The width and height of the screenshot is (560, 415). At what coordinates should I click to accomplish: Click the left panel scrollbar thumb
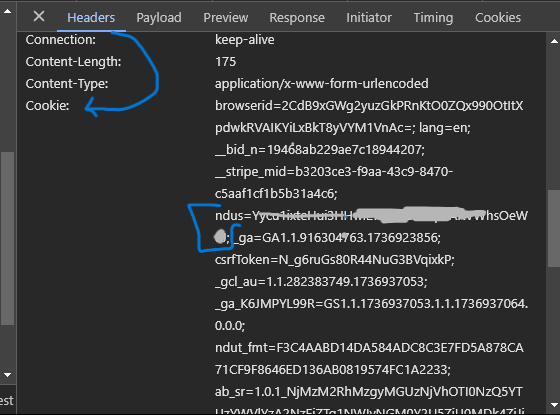coord(7,238)
